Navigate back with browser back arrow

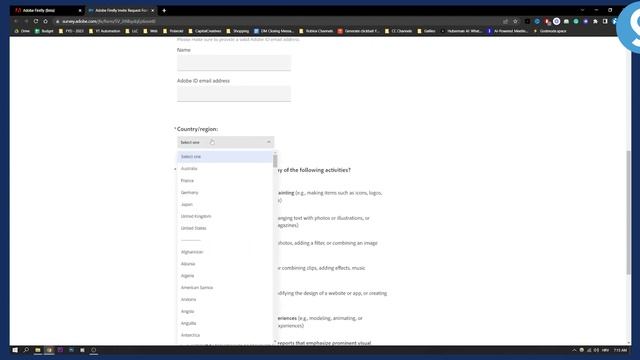(16, 21)
